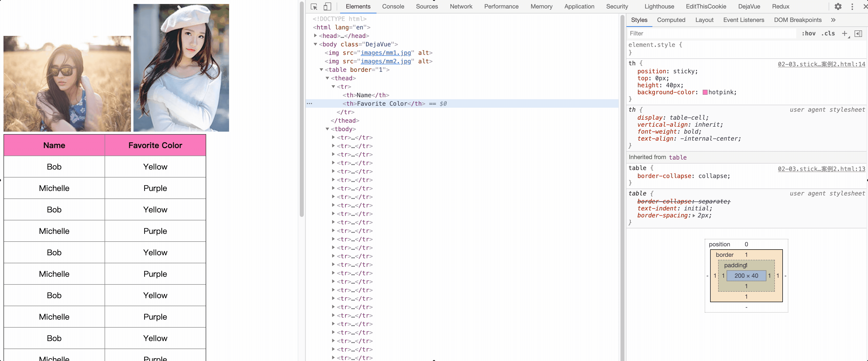Open the Computed styles tab
Image resolution: width=868 pixels, height=361 pixels.
(671, 20)
